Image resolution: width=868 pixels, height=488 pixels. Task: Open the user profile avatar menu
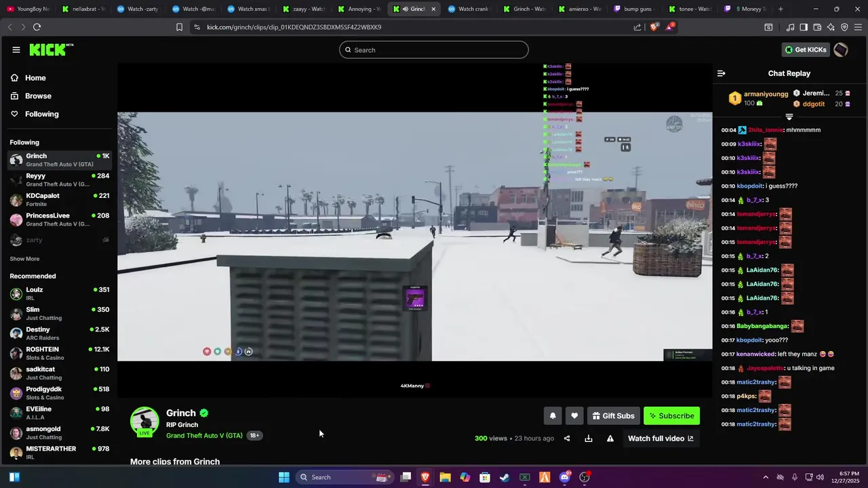pyautogui.click(x=841, y=49)
